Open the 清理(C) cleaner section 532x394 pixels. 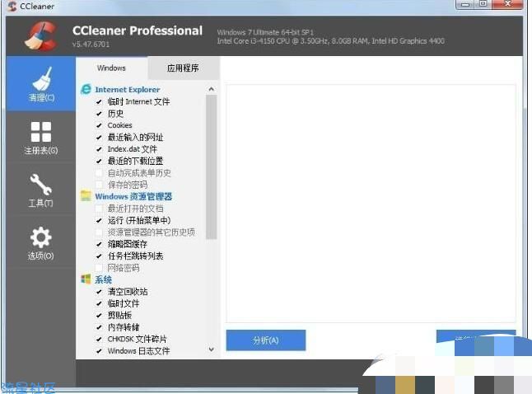pyautogui.click(x=41, y=84)
